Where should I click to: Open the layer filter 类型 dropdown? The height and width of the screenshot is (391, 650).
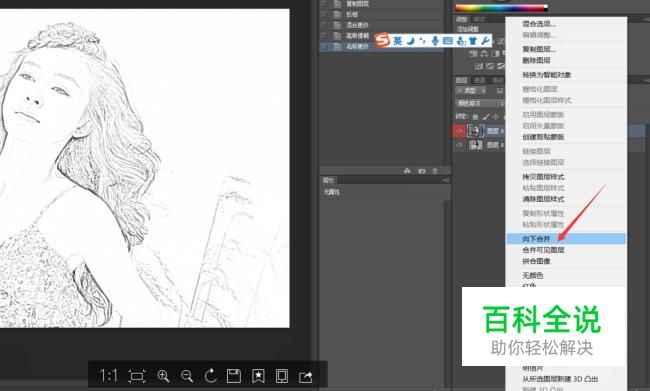471,90
